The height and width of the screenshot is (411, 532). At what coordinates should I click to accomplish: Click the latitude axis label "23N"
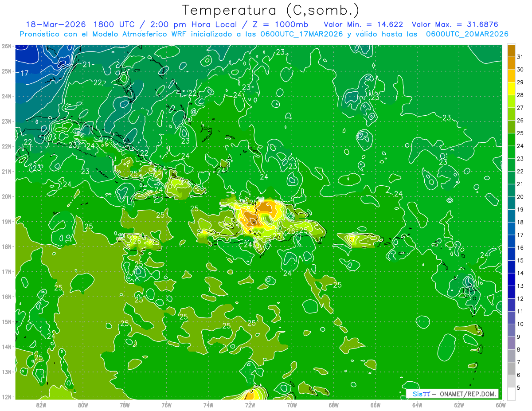[x=7, y=121]
